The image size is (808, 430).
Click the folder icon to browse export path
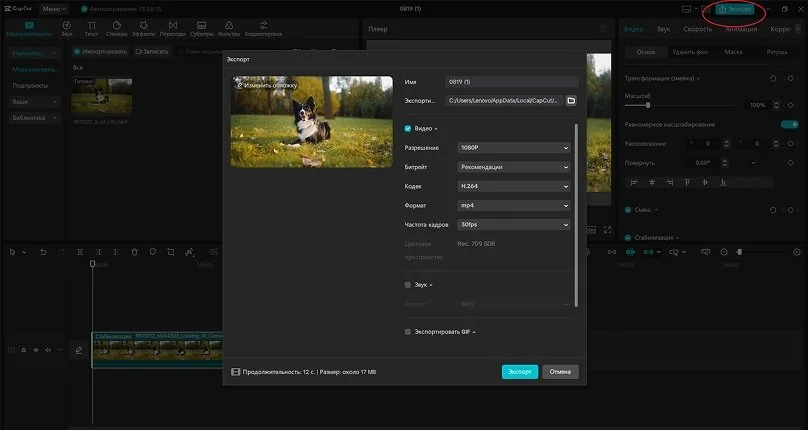pos(571,101)
